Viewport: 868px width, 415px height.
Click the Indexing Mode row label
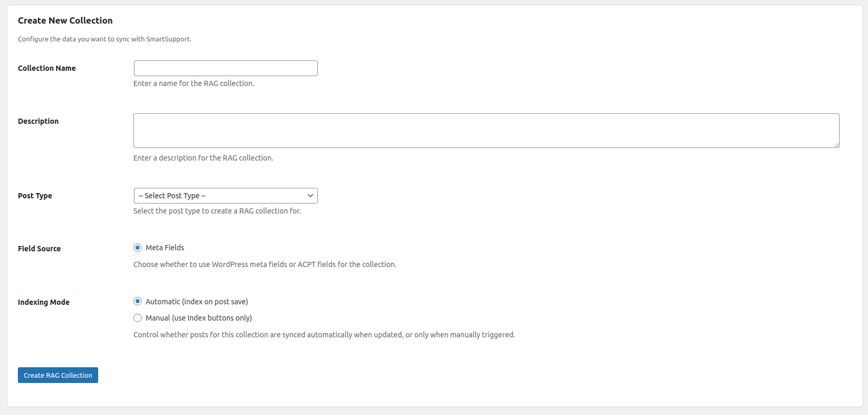tap(44, 302)
